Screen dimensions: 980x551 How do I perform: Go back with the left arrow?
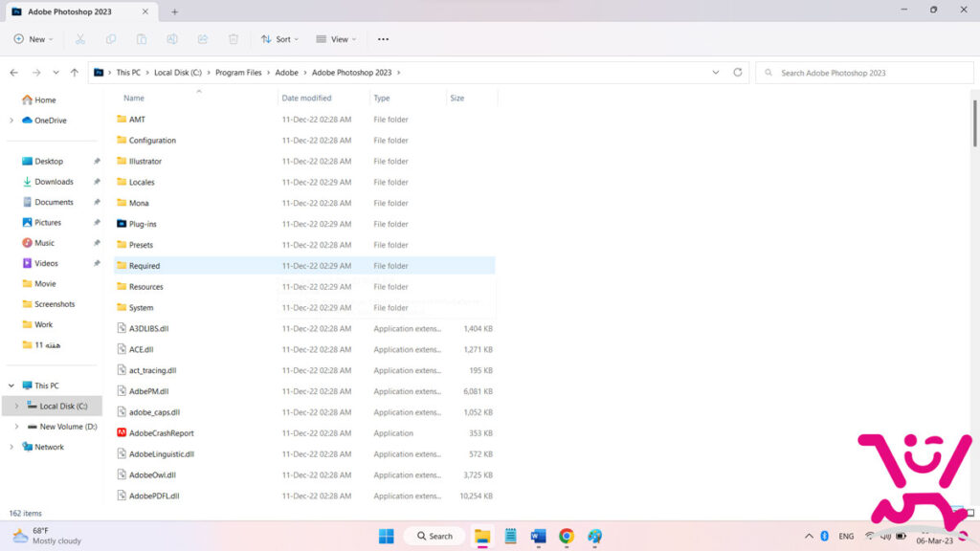(13, 73)
